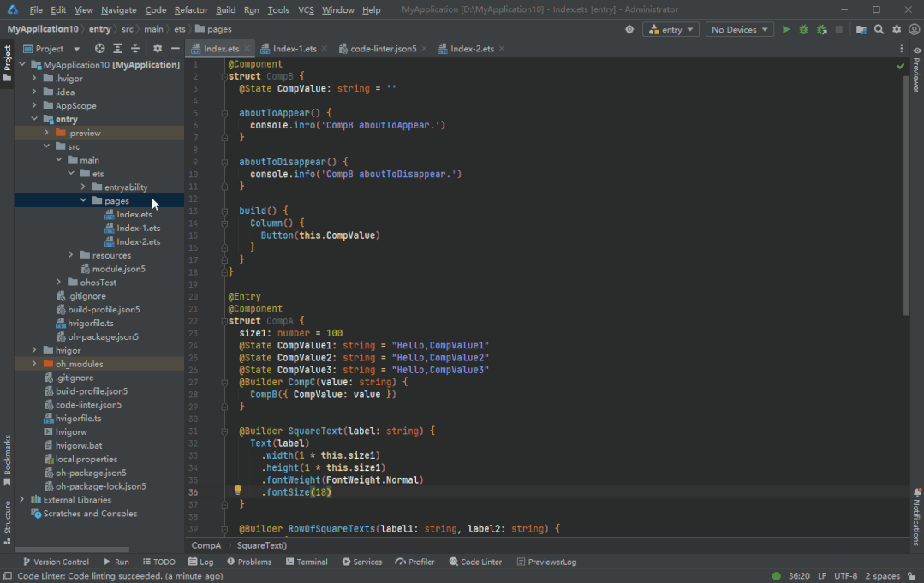The width and height of the screenshot is (924, 583).
Task: Open IDE settings gear in top toolbar
Action: point(897,29)
